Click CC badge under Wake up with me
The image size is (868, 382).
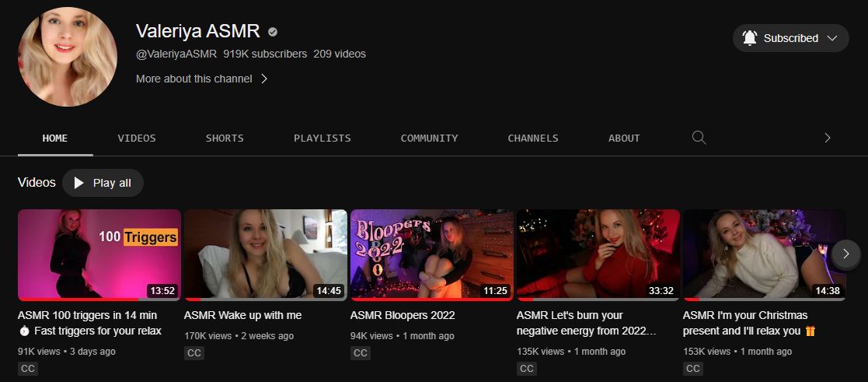point(194,353)
